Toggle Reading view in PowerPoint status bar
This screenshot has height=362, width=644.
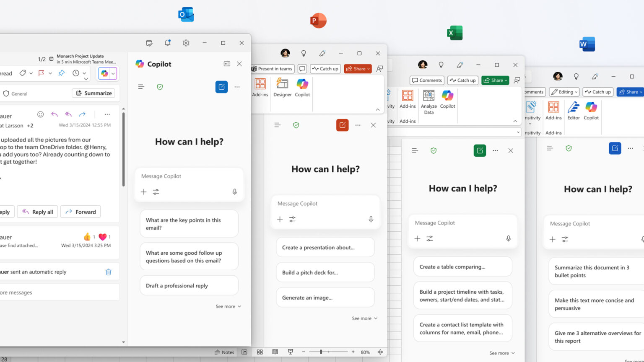(275, 352)
